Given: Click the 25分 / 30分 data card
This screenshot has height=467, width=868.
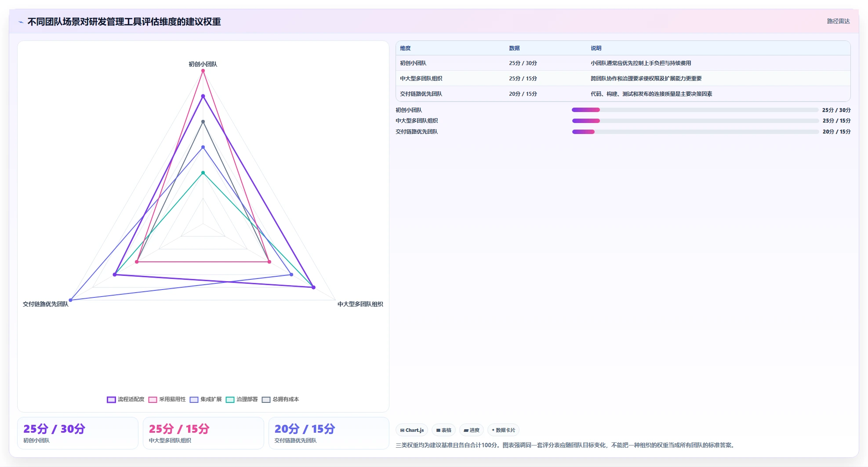Looking at the screenshot, I should point(78,433).
